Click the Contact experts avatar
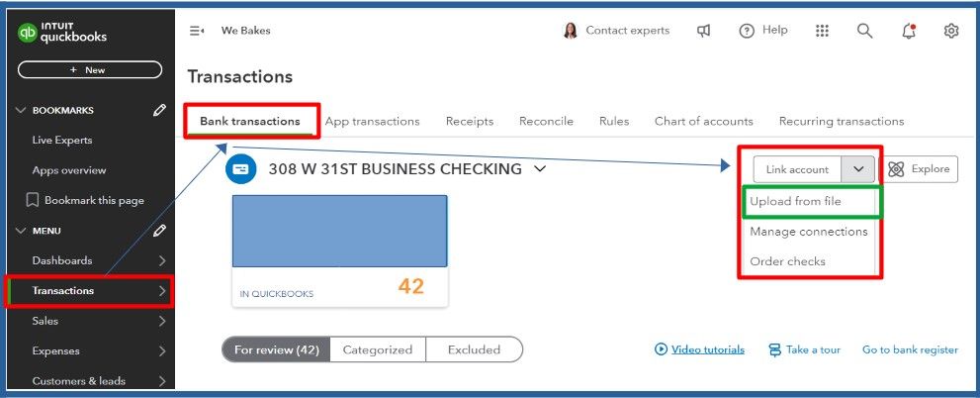Screen dimensions: 980x398 point(570,31)
